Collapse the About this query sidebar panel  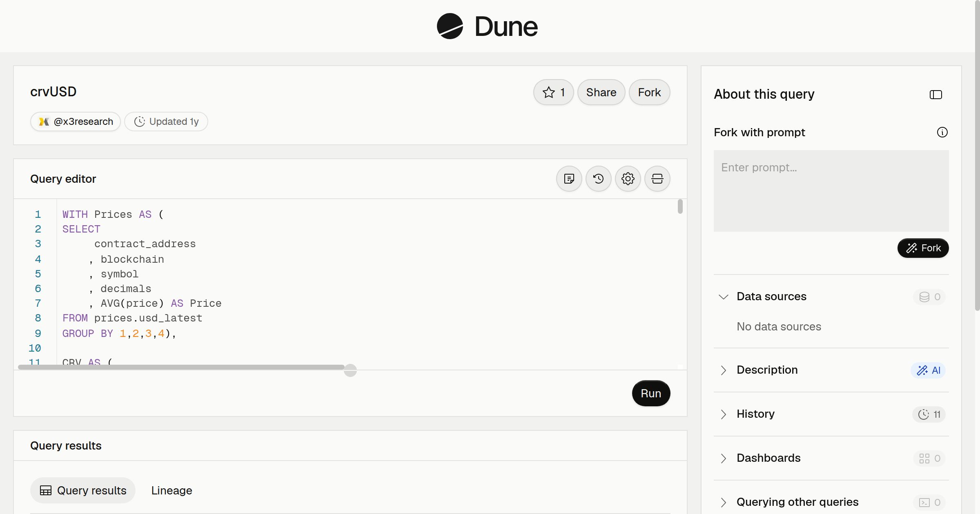tap(935, 95)
